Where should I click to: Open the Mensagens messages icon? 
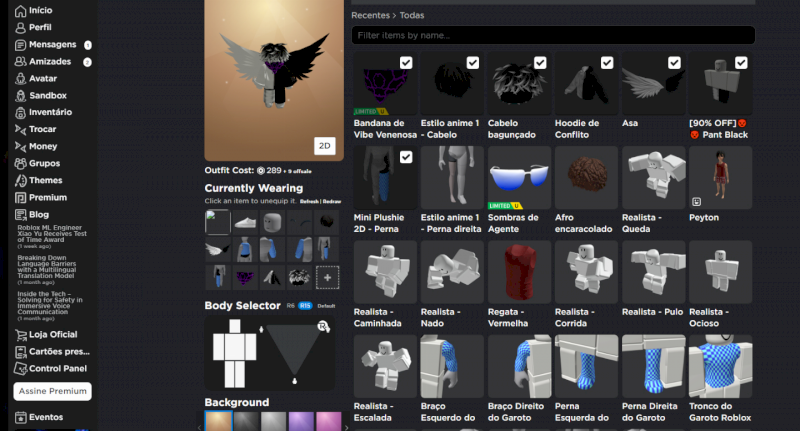(20, 45)
